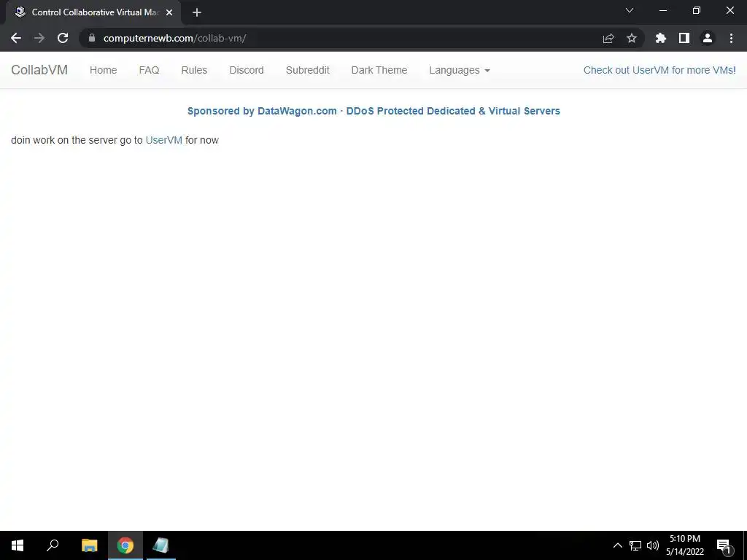
Task: Toggle the Dark Theme option
Action: click(x=379, y=70)
